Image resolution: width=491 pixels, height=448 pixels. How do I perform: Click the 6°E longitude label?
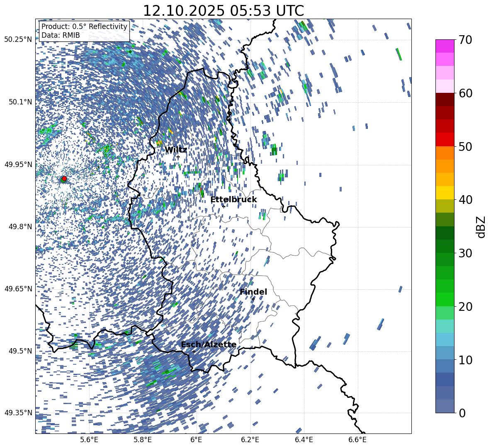[x=196, y=440]
